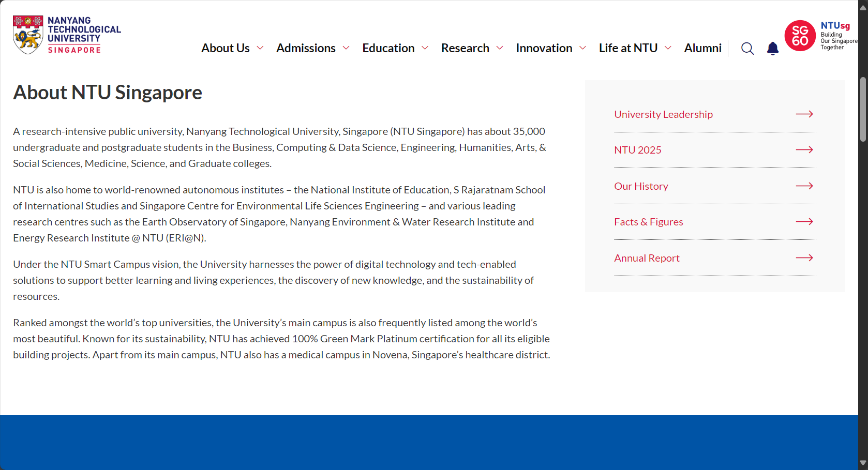Expand the Life at NTU chevron
The image size is (868, 470).
point(668,48)
